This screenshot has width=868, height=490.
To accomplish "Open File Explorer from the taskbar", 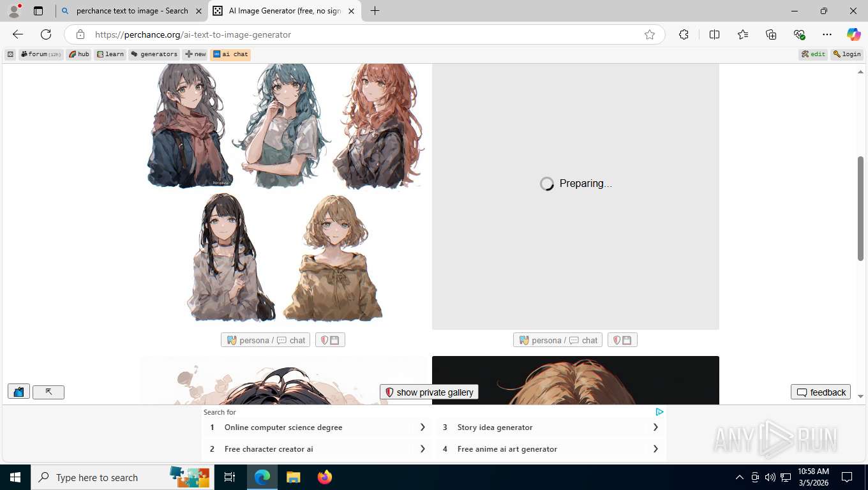I will (x=293, y=477).
